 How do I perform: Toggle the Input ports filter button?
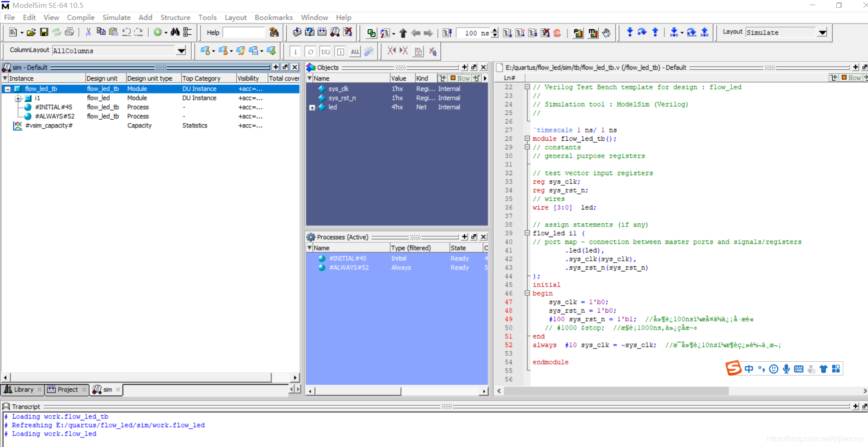(295, 51)
